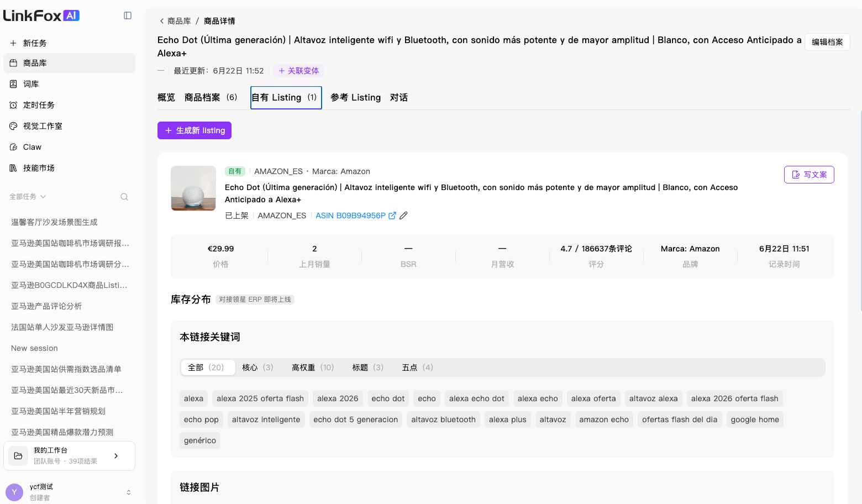The width and height of the screenshot is (862, 504).
Task: Click the external-link icon after ASIN
Action: pos(392,216)
